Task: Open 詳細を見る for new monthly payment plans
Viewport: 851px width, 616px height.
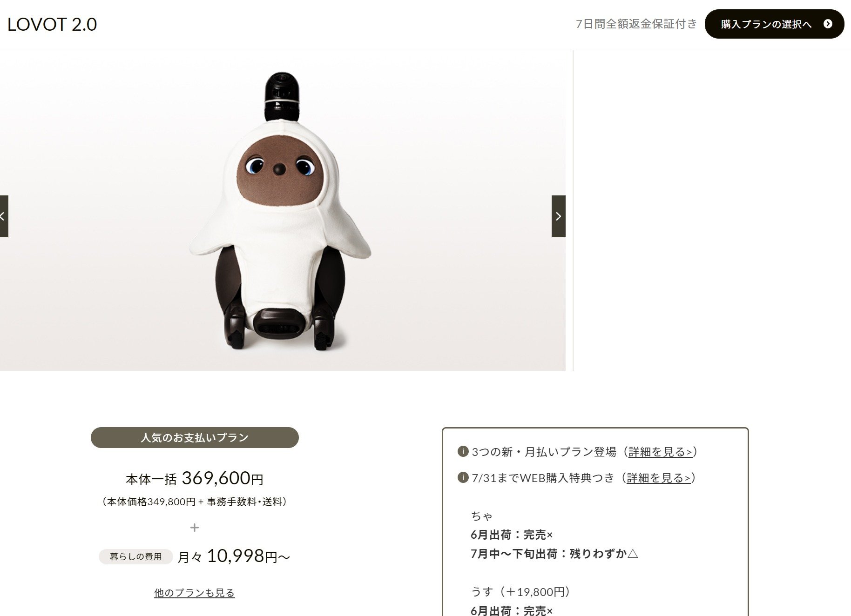Action: pos(660,452)
